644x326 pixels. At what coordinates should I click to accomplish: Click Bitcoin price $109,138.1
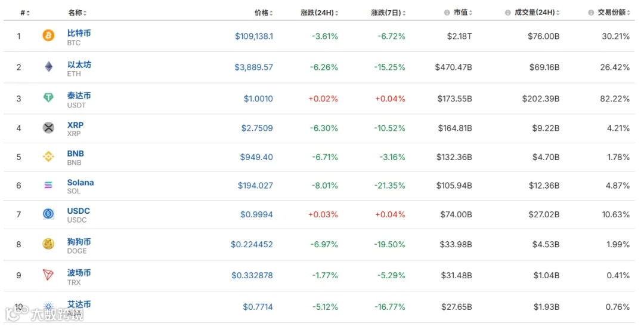coord(254,36)
